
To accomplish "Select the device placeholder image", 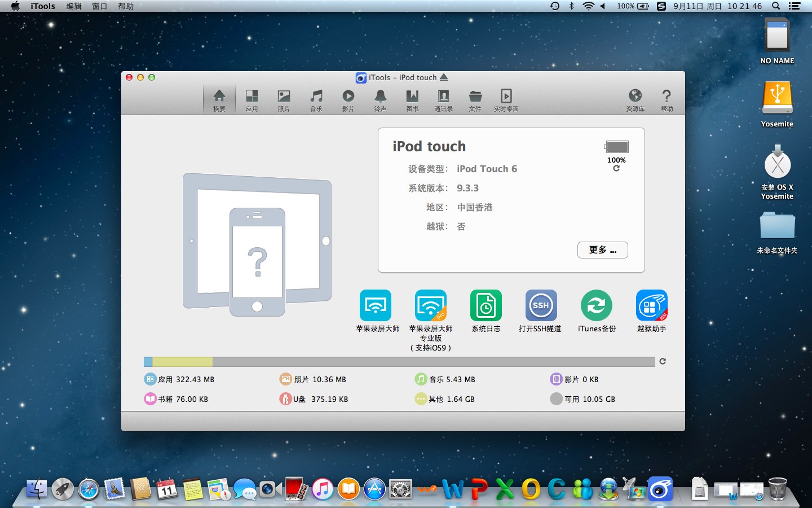I will click(257, 246).
